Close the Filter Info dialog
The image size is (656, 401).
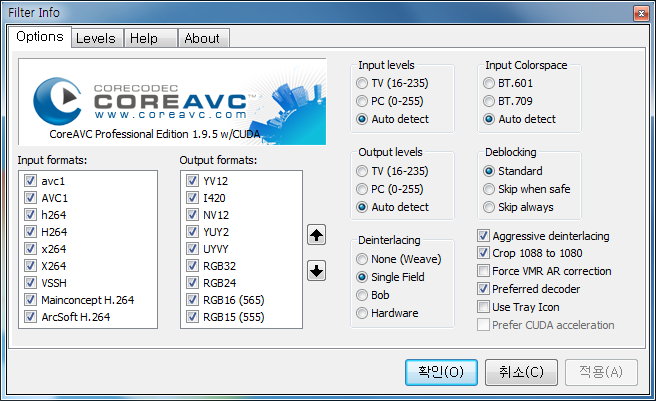641,13
